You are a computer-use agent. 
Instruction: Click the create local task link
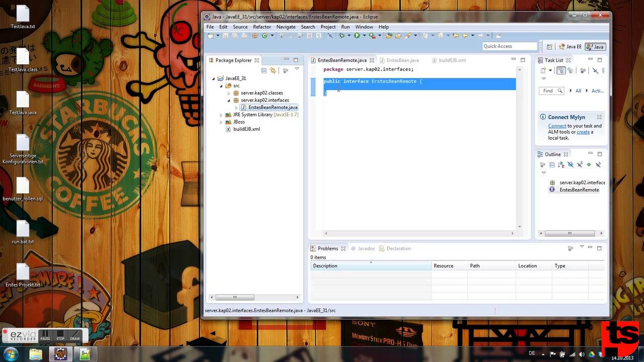[x=583, y=132]
